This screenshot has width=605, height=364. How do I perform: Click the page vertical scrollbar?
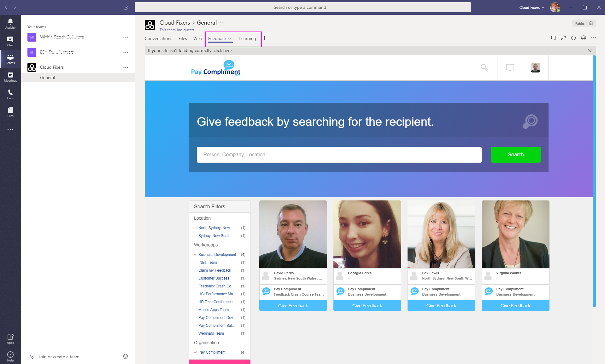tap(594, 181)
